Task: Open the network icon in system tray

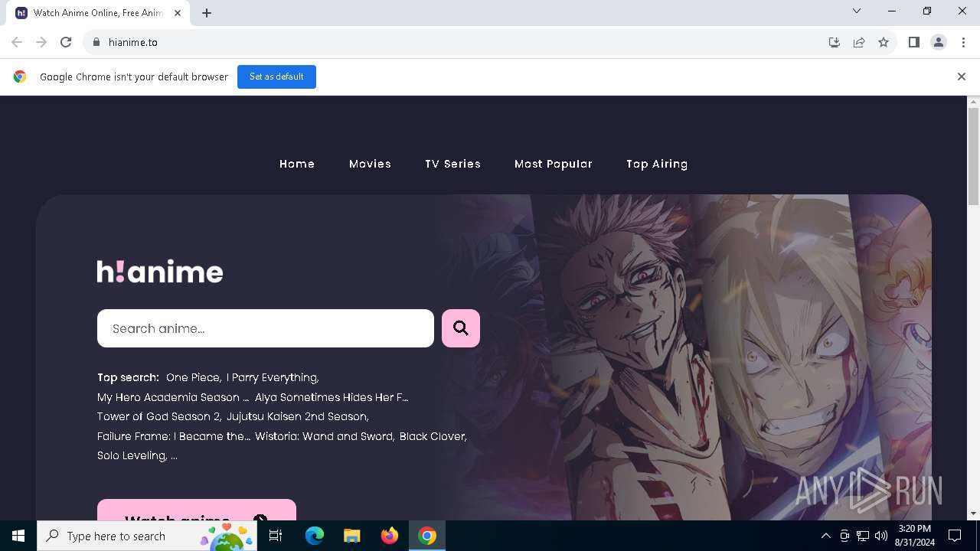Action: [863, 536]
